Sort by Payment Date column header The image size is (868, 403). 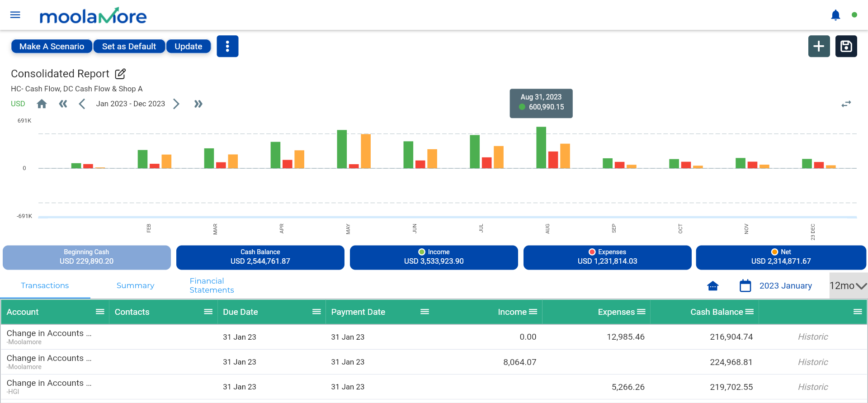(x=358, y=312)
